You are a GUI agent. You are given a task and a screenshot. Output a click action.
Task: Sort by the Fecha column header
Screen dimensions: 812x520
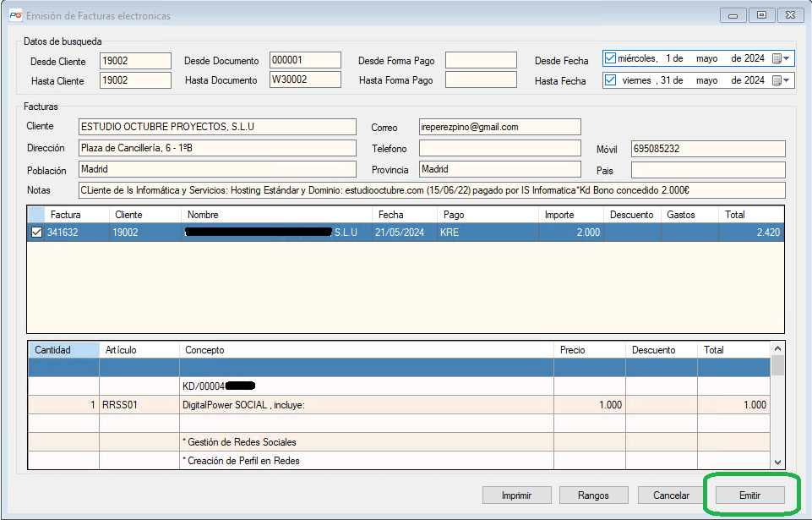tap(405, 215)
